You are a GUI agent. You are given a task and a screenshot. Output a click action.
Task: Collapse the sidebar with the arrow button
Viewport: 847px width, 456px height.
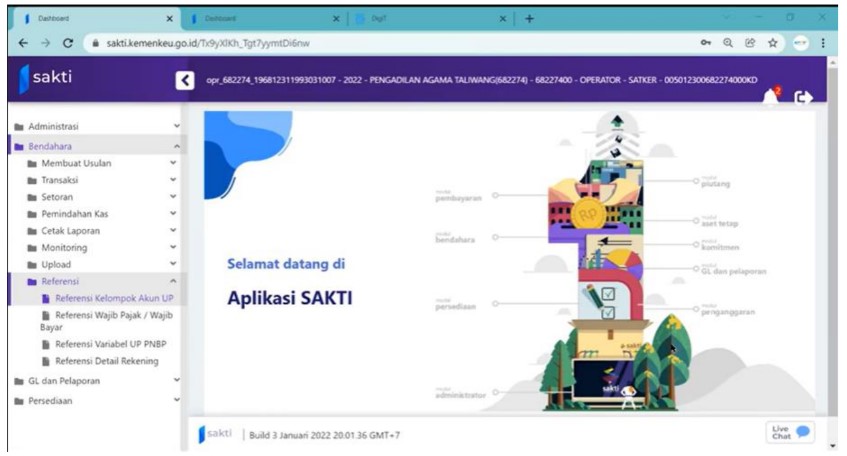tap(183, 81)
